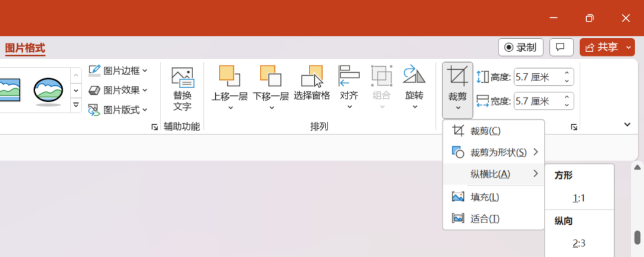The image size is (644, 257).
Task: Click the 图片效果 effects icon
Action: point(94,90)
